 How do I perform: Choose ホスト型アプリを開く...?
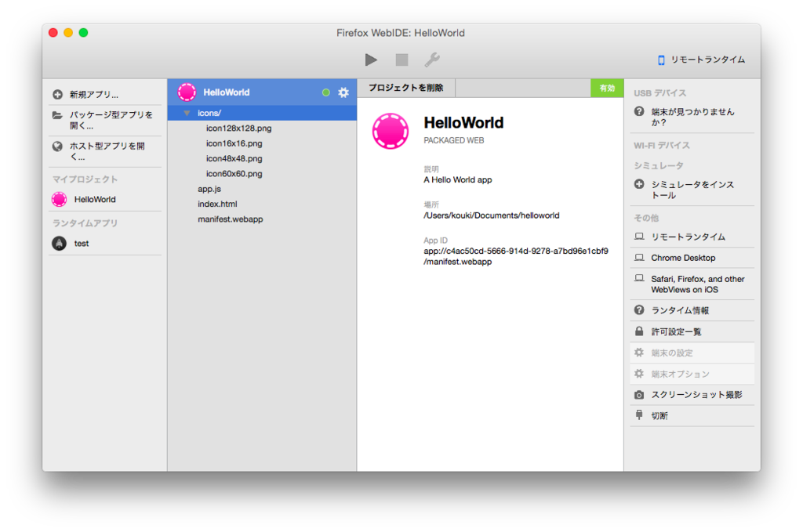107,151
